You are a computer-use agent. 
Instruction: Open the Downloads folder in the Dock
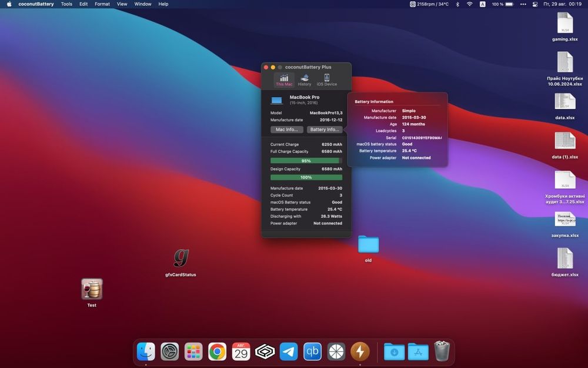pyautogui.click(x=394, y=352)
